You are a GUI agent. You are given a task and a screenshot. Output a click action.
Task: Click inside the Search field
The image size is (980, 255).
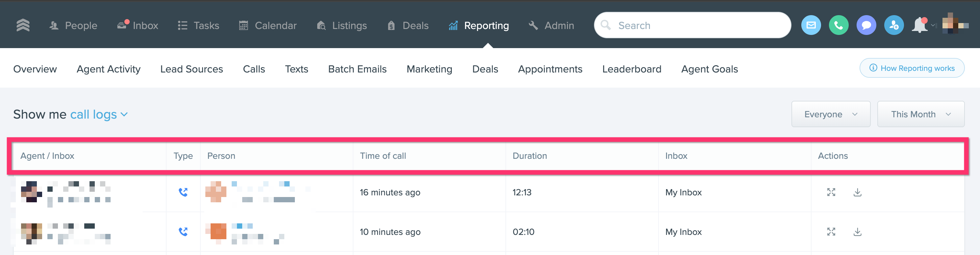click(x=692, y=25)
